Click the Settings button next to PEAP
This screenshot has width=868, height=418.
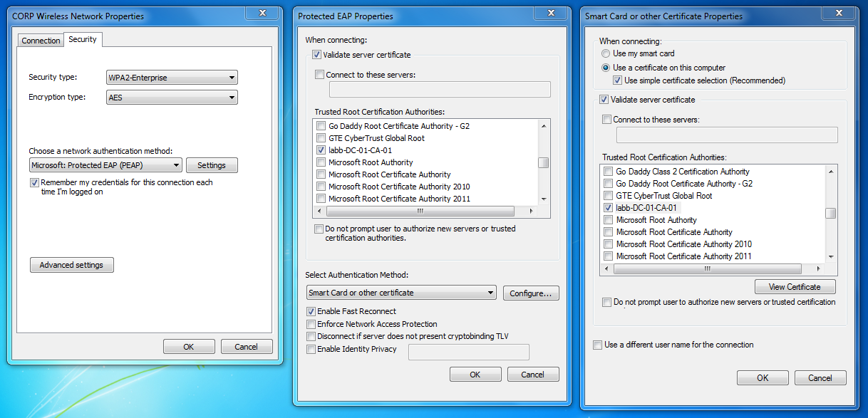[212, 164]
